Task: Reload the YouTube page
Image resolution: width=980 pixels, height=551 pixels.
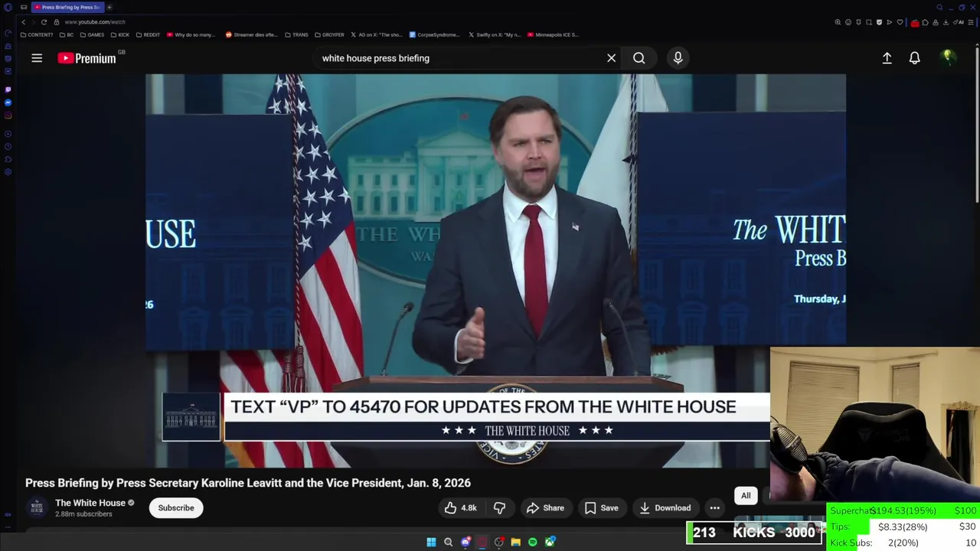Action: 44,22
